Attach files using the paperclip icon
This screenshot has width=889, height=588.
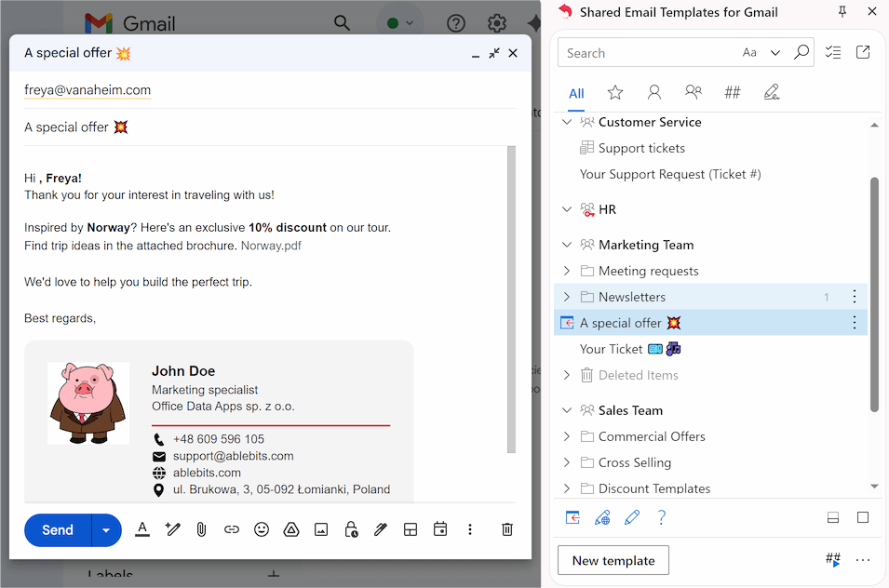tap(201, 529)
